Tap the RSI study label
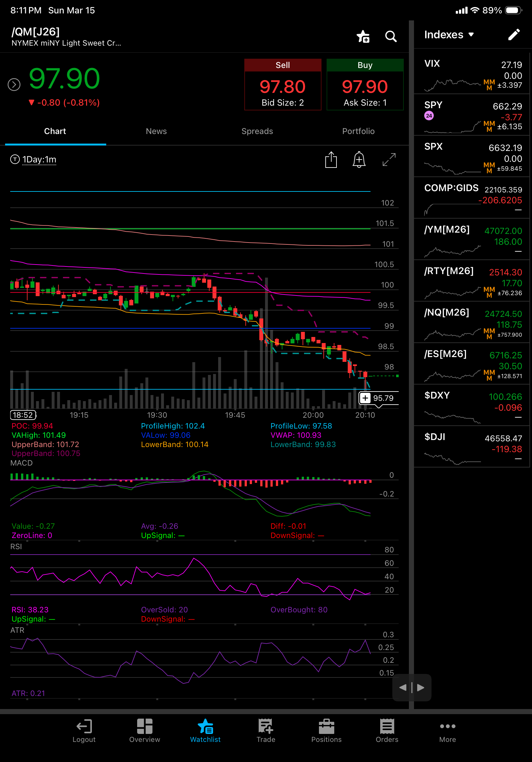Viewport: 532px width, 762px height. [16, 547]
